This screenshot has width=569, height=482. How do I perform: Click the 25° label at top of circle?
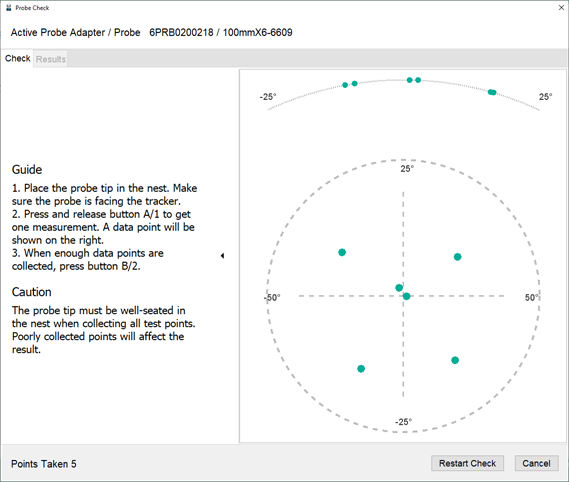(407, 169)
